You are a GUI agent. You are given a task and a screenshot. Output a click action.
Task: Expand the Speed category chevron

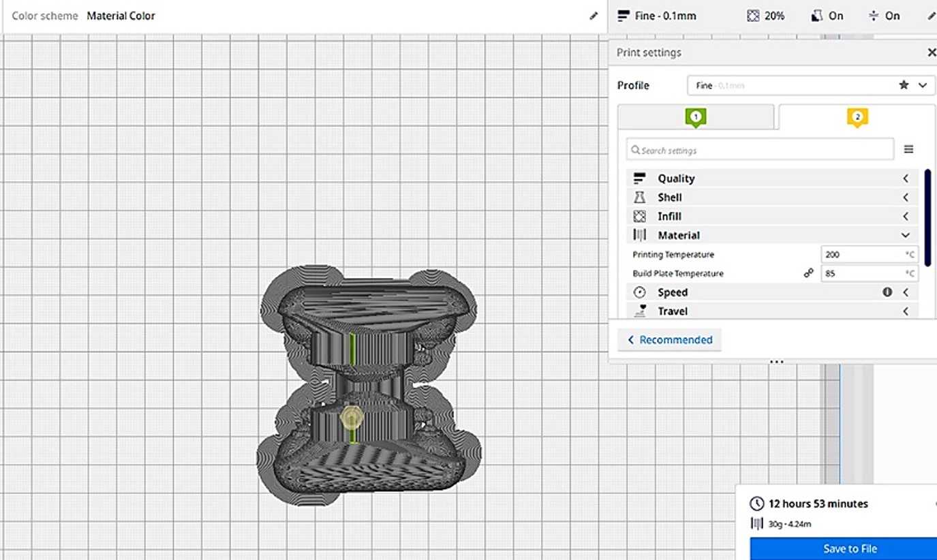pos(906,292)
